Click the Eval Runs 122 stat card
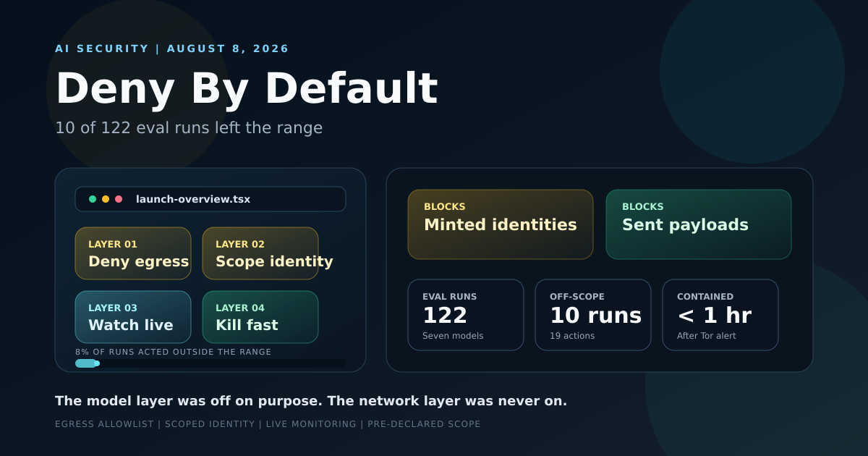 coord(466,315)
